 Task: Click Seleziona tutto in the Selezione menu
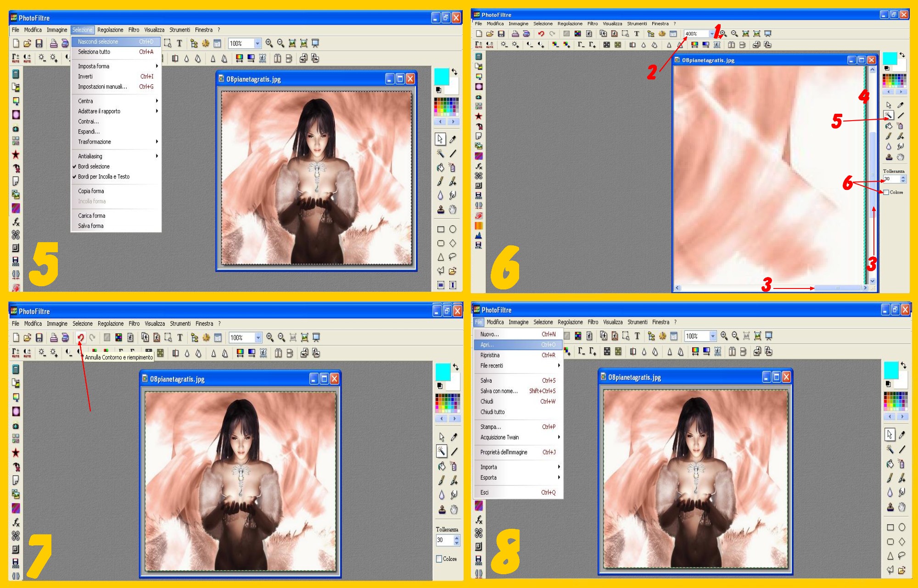click(x=94, y=52)
